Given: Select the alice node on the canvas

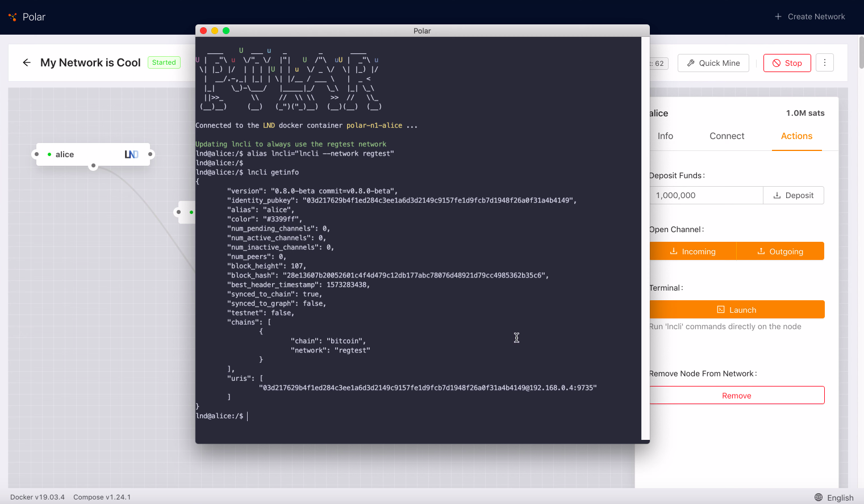Looking at the screenshot, I should pyautogui.click(x=93, y=154).
